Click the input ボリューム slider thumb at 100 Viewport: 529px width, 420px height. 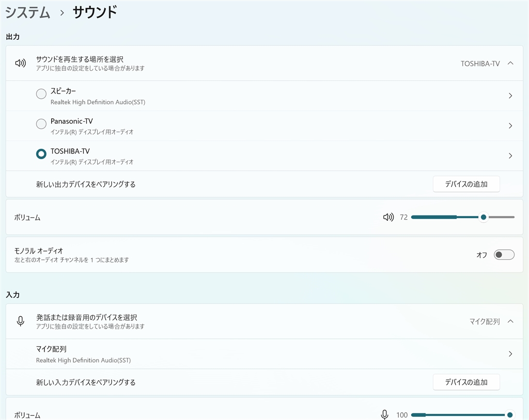[x=510, y=415]
